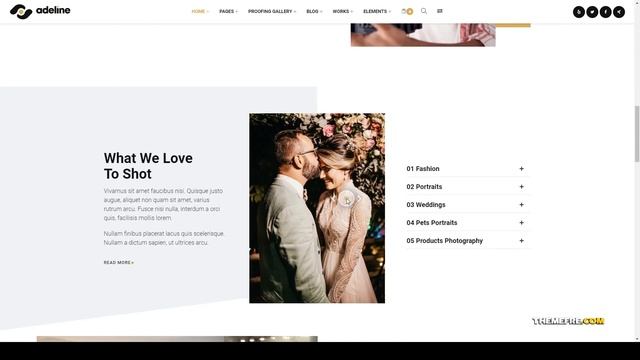Open the shopping cart icon
The height and width of the screenshot is (360, 640).
coord(407,11)
